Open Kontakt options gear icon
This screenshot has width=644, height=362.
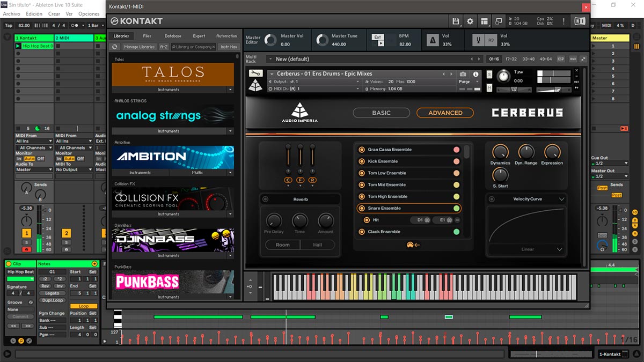coord(470,21)
